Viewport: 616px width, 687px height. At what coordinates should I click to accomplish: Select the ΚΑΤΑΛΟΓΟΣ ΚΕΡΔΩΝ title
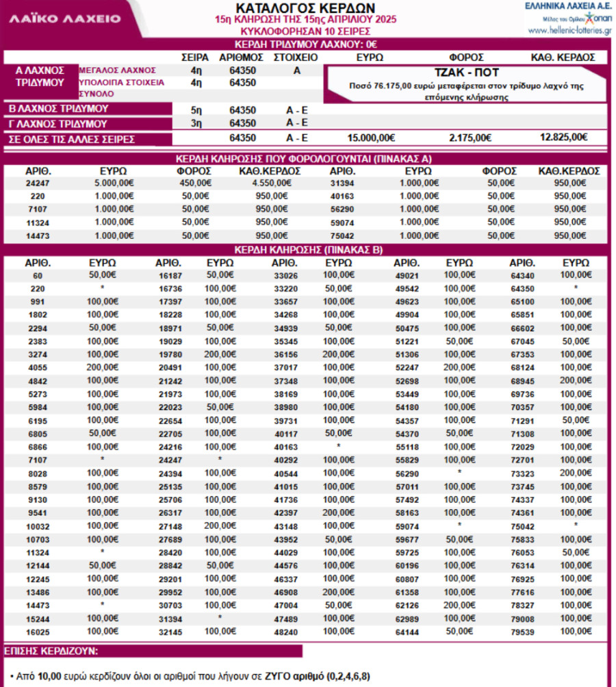[305, 8]
